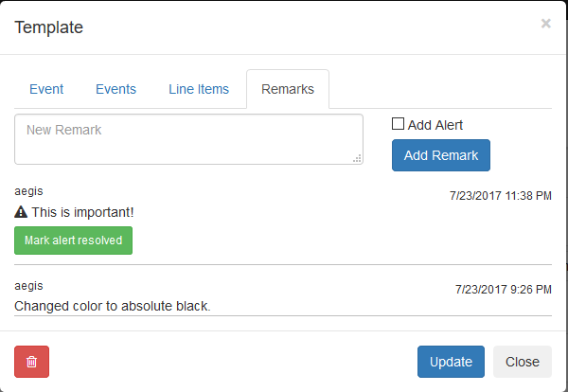Click the aegis author name above the alert

tap(29, 191)
